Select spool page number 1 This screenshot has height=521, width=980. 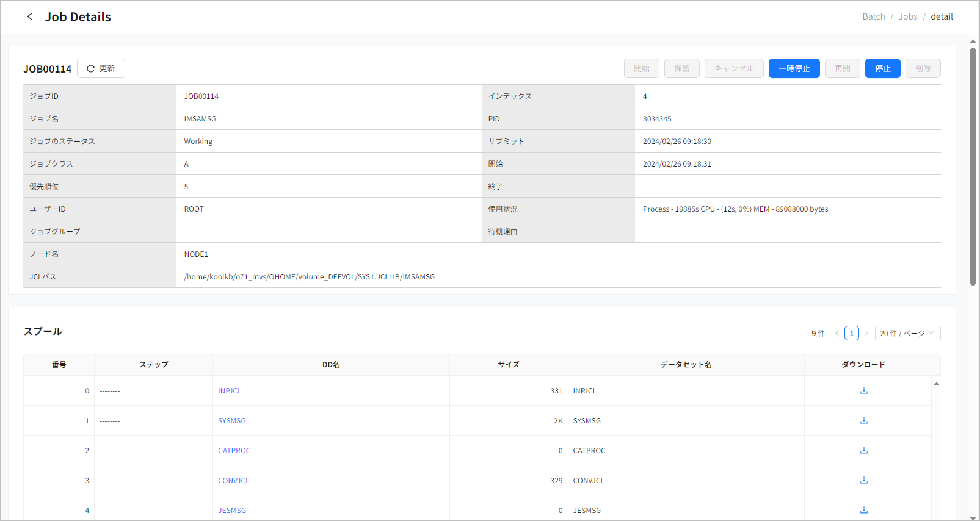(851, 333)
